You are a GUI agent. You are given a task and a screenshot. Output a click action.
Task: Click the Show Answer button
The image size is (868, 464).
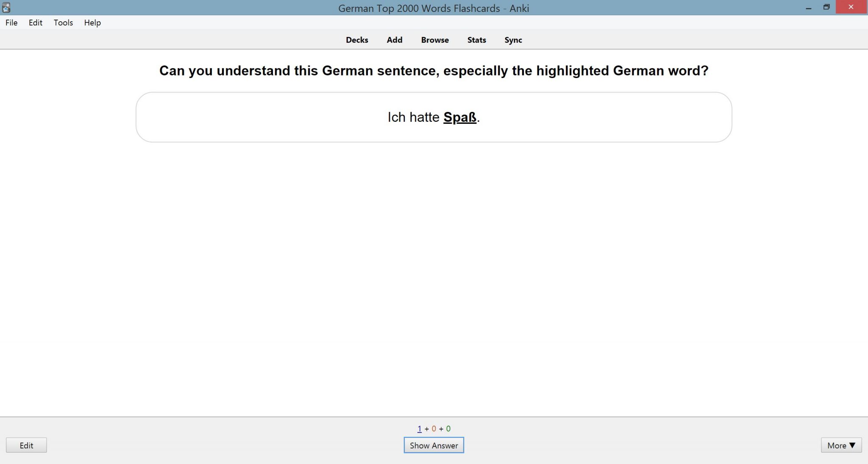point(433,445)
